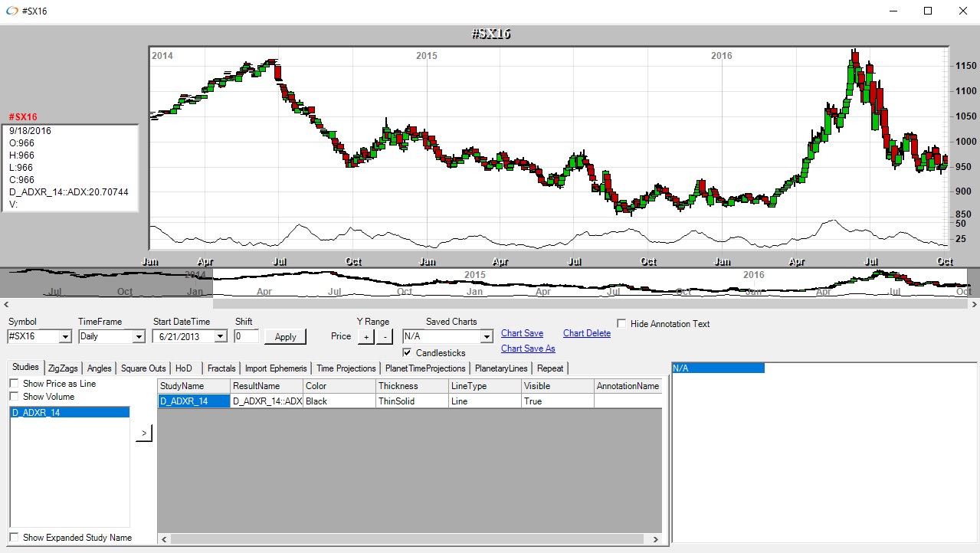This screenshot has height=553, width=980.
Task: Maximize the #SX16 window
Action: (927, 11)
